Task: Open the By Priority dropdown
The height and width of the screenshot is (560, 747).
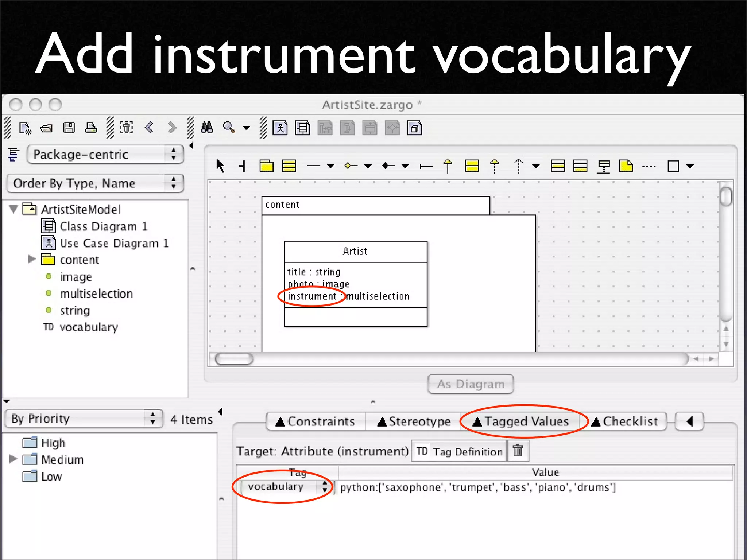Action: pyautogui.click(x=84, y=419)
